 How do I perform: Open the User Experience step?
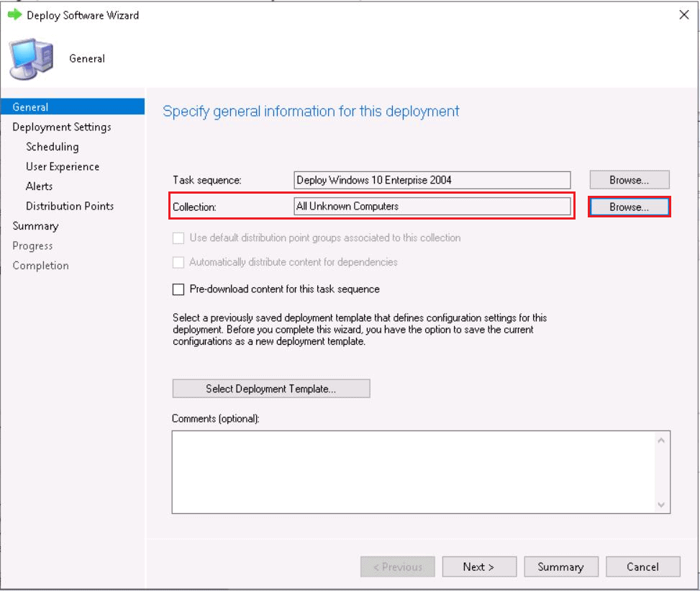[63, 167]
